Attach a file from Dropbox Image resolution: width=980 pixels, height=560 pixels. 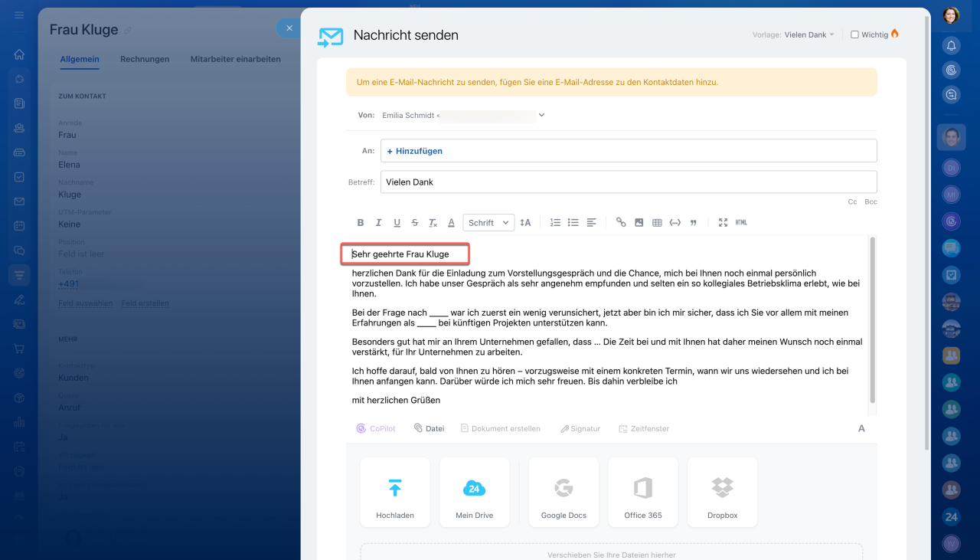(x=723, y=493)
